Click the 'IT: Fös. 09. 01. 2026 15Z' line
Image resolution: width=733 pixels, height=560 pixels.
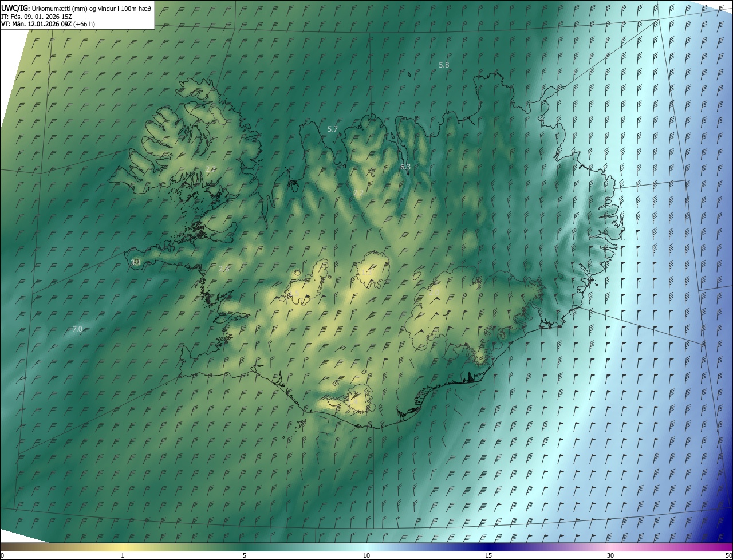[x=37, y=17]
